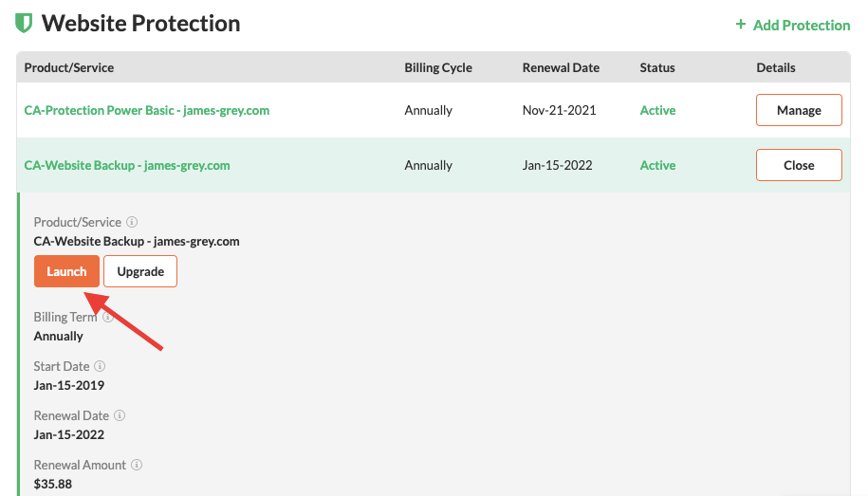Click the info icon beside Renewal Amount
Viewport: 868px width, 496px height.
137,465
